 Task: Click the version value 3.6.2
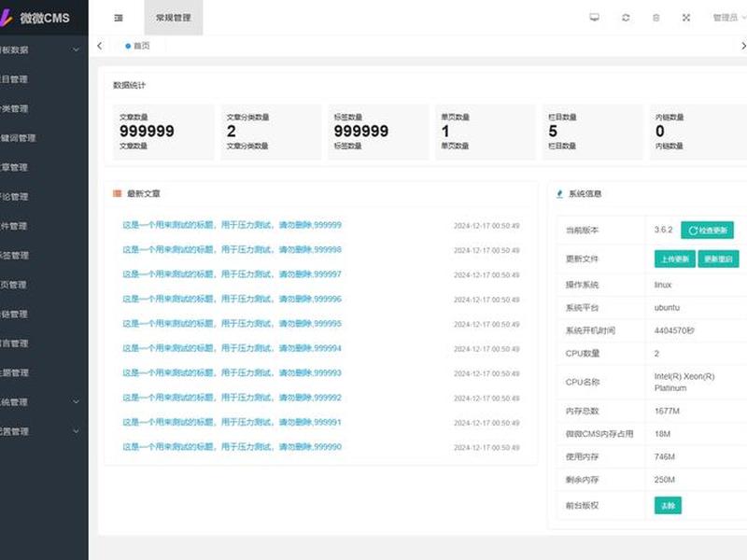pos(663,230)
